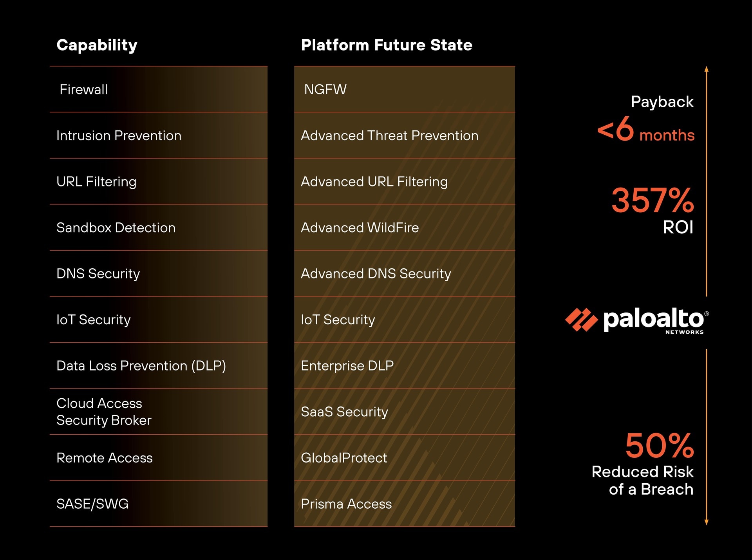Screen dimensions: 752x560
Task: Select Advanced WildFire entry
Action: 360,228
